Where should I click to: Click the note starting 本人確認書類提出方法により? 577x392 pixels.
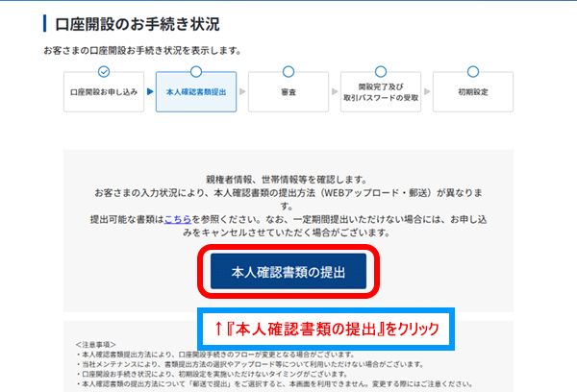pyautogui.click(x=215, y=355)
